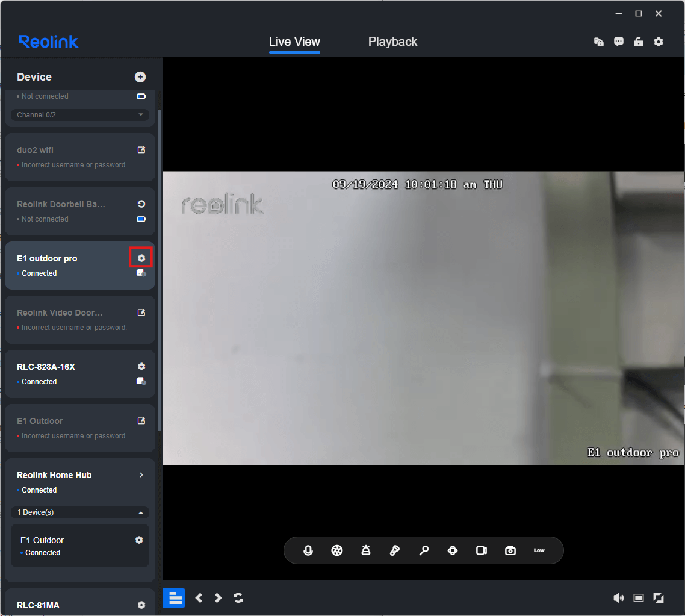The image size is (685, 616).
Task: Expand the Channel 0/2 dropdown
Action: click(80, 115)
